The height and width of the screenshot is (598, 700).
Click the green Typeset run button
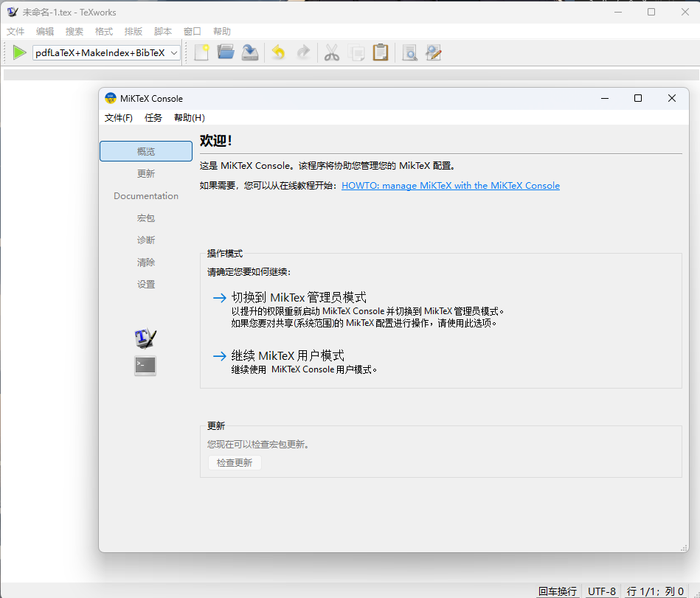pos(19,52)
